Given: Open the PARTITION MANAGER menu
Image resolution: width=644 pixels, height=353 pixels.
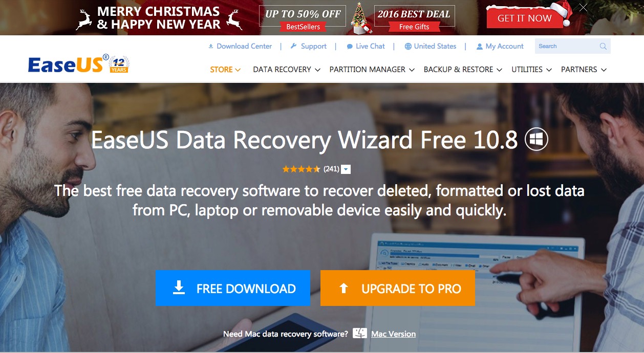Looking at the screenshot, I should 372,70.
